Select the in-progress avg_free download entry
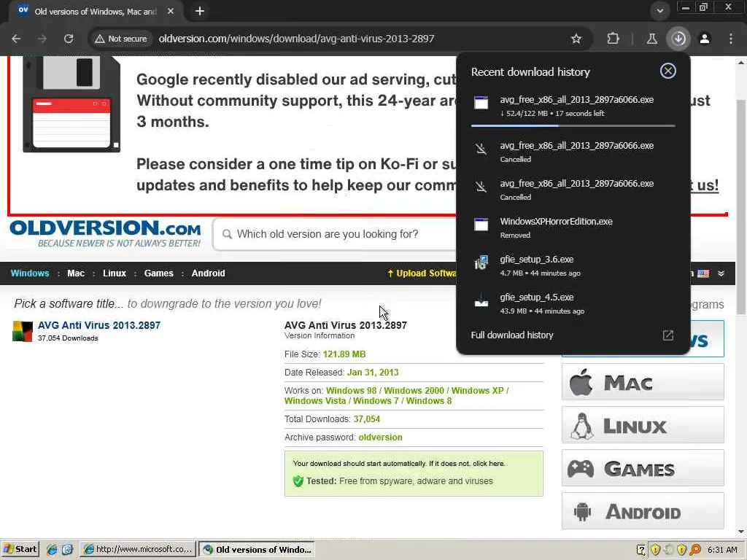This screenshot has width=747, height=560. pyautogui.click(x=573, y=106)
